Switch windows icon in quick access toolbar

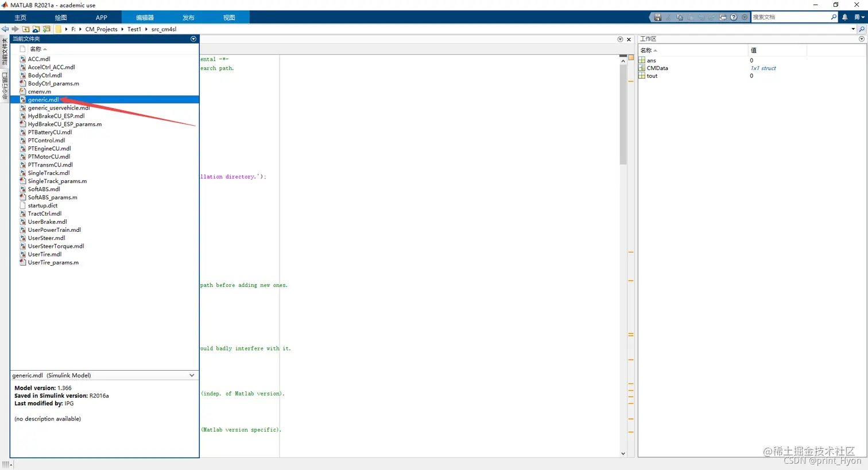[723, 17]
